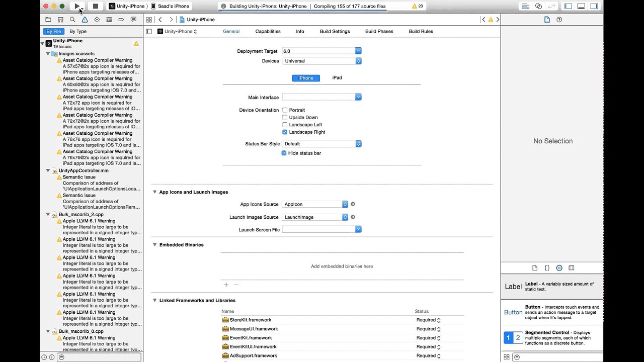The height and width of the screenshot is (362, 644).
Task: Switch to Capabilities tab
Action: (x=268, y=31)
